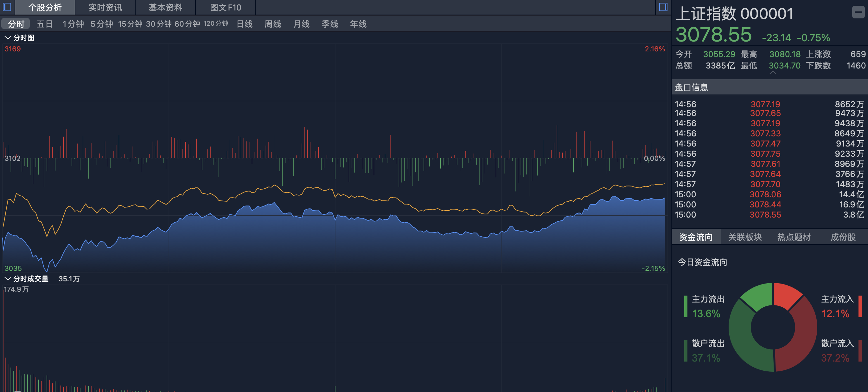This screenshot has height=392, width=868.
Task: Collapse the 分时成交量 volume section
Action: point(8,279)
